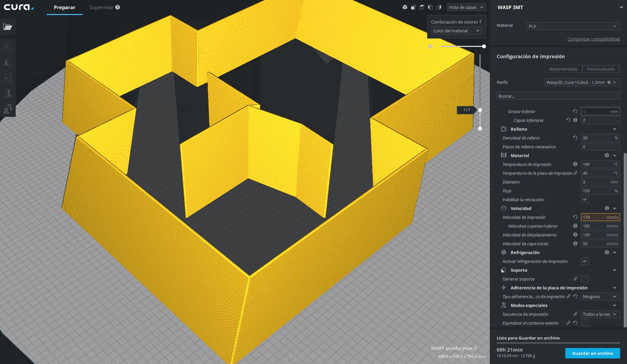Switch camera to top view cube
Screen dimensions: 627x364
422,7
